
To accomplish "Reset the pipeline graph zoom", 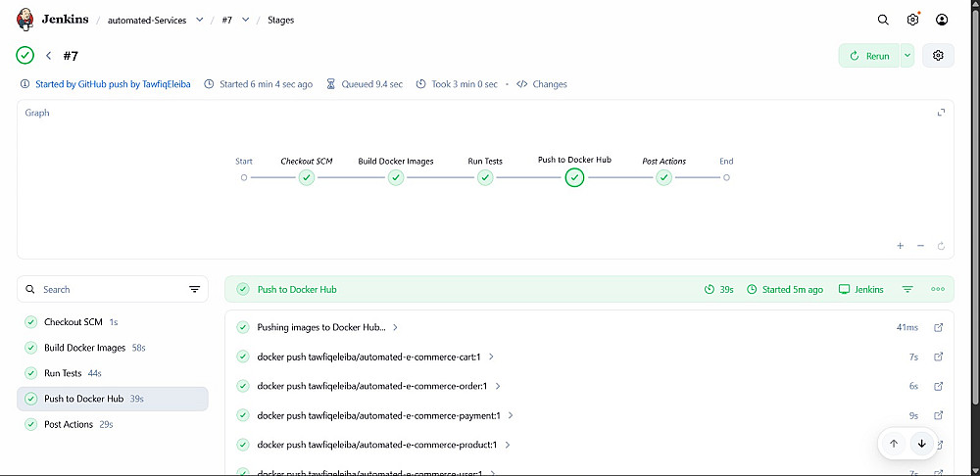I will click(941, 246).
